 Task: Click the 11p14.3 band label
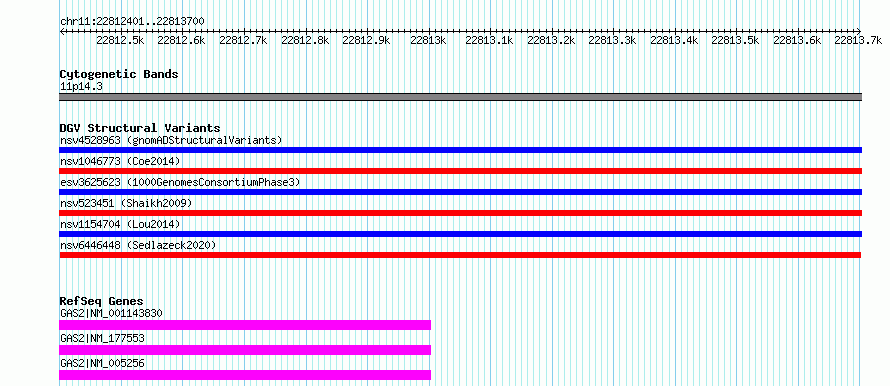click(x=81, y=87)
